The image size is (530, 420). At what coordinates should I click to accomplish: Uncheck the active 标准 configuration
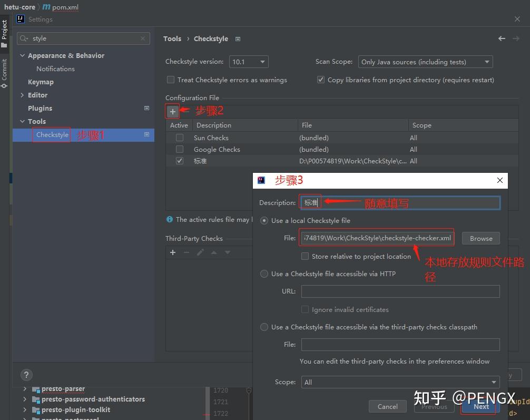[x=180, y=161]
